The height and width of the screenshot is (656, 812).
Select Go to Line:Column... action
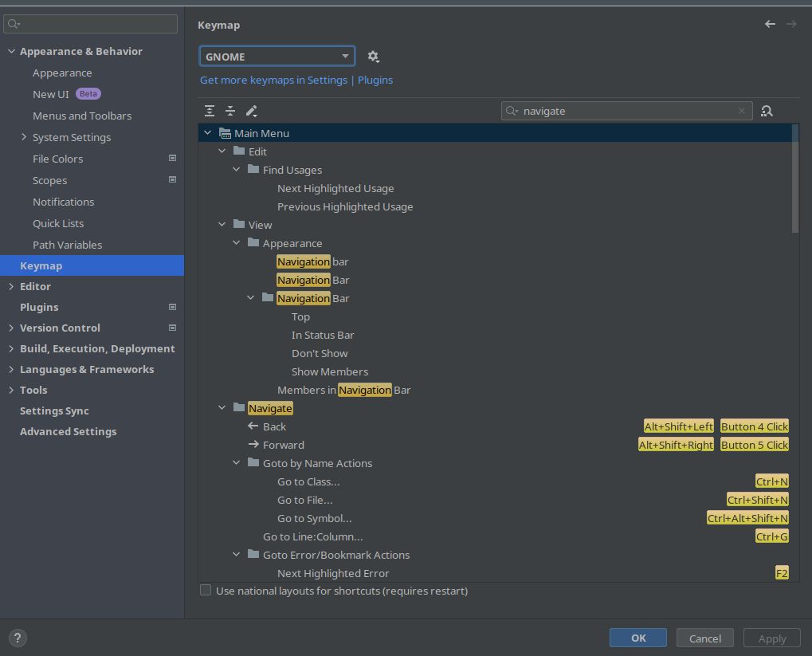[x=313, y=536]
